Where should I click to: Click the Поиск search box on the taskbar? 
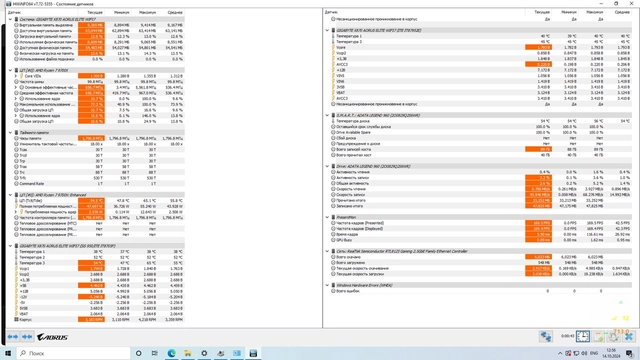[73, 353]
